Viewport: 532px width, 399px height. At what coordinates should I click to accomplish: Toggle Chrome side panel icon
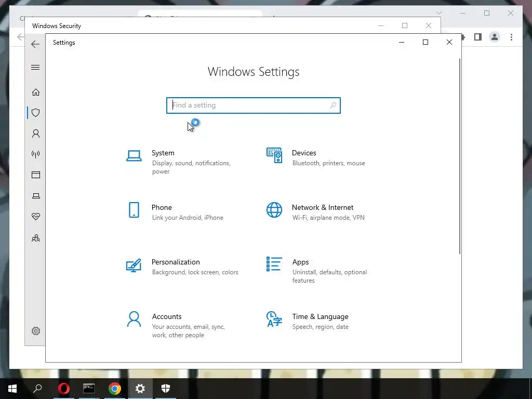tap(478, 37)
